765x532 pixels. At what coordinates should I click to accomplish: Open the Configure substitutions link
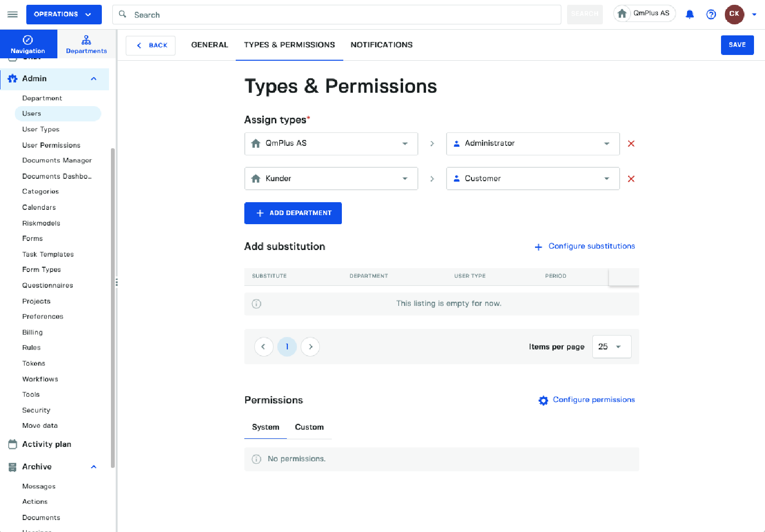click(x=591, y=246)
